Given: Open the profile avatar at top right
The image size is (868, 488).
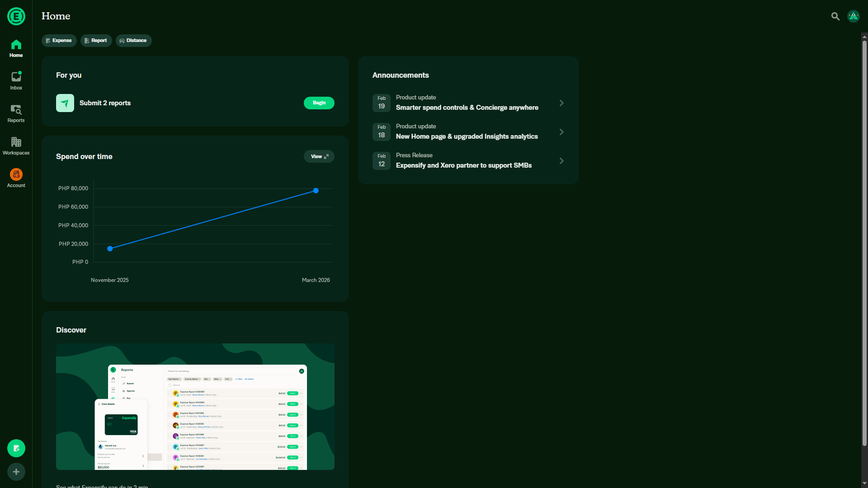Looking at the screenshot, I should [853, 16].
